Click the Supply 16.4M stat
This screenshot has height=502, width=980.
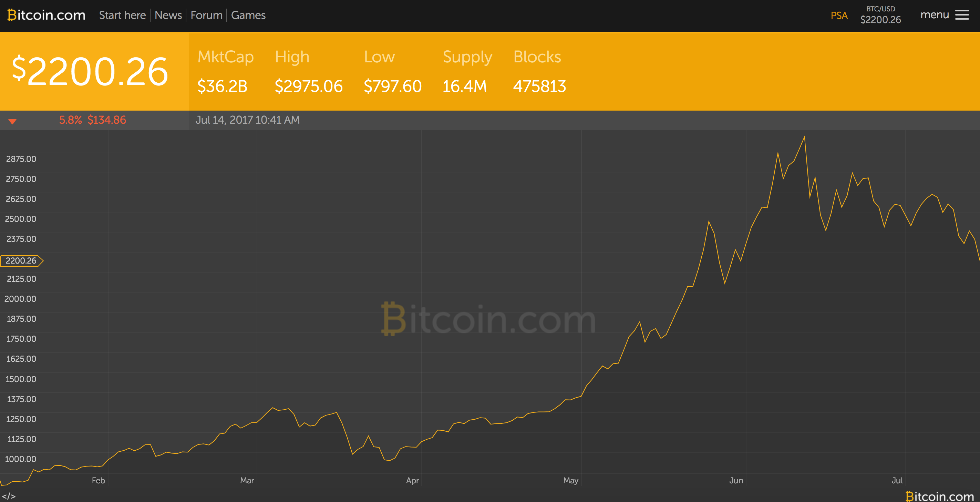point(467,72)
